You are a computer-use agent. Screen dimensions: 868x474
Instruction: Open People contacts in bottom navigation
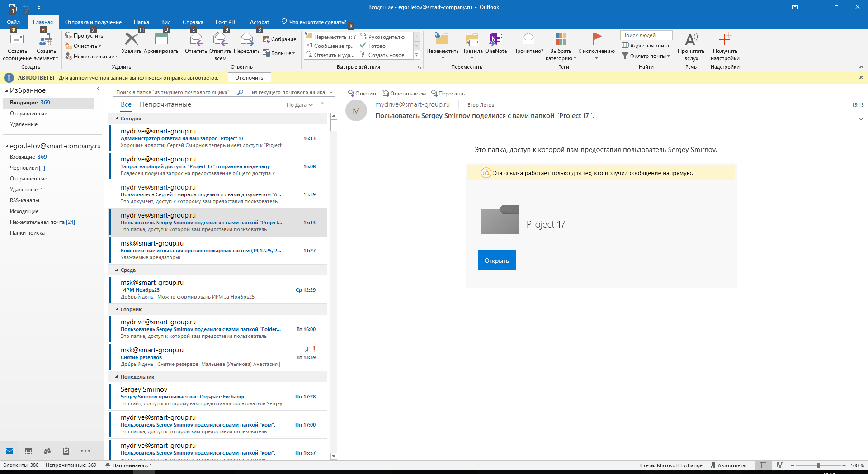point(47,451)
